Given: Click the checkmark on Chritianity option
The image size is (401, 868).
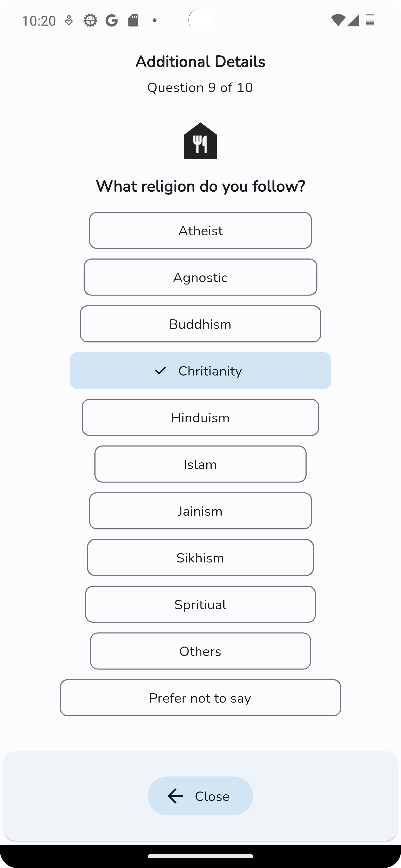Looking at the screenshot, I should [160, 371].
